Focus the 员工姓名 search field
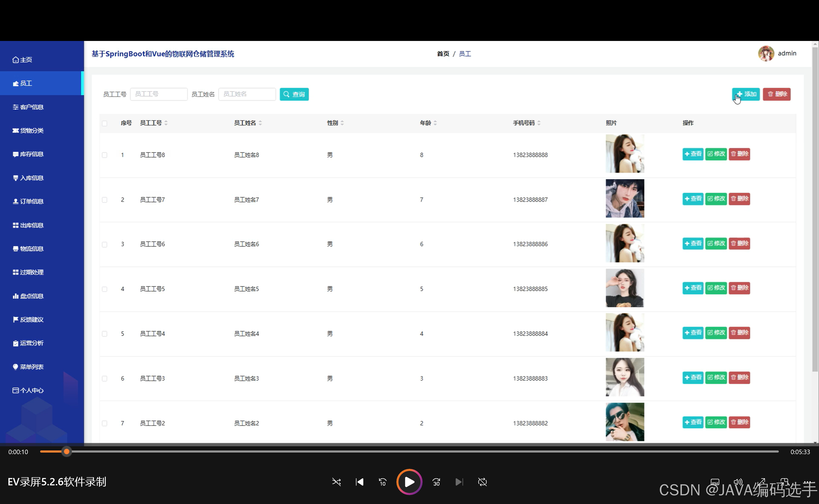This screenshot has width=819, height=504. pos(247,94)
